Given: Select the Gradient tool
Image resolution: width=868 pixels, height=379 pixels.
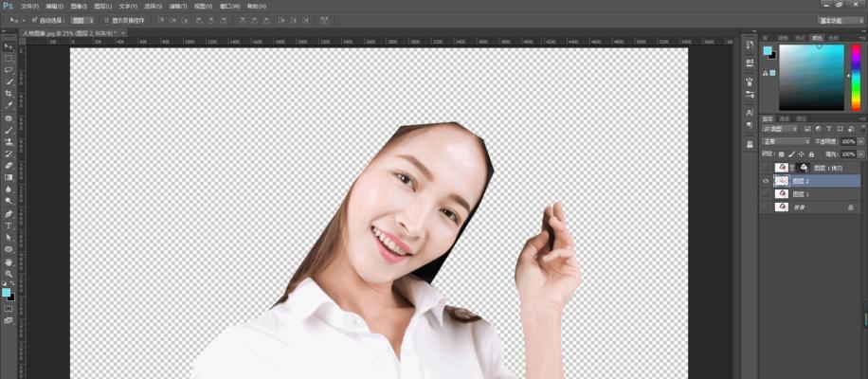Looking at the screenshot, I should point(9,177).
